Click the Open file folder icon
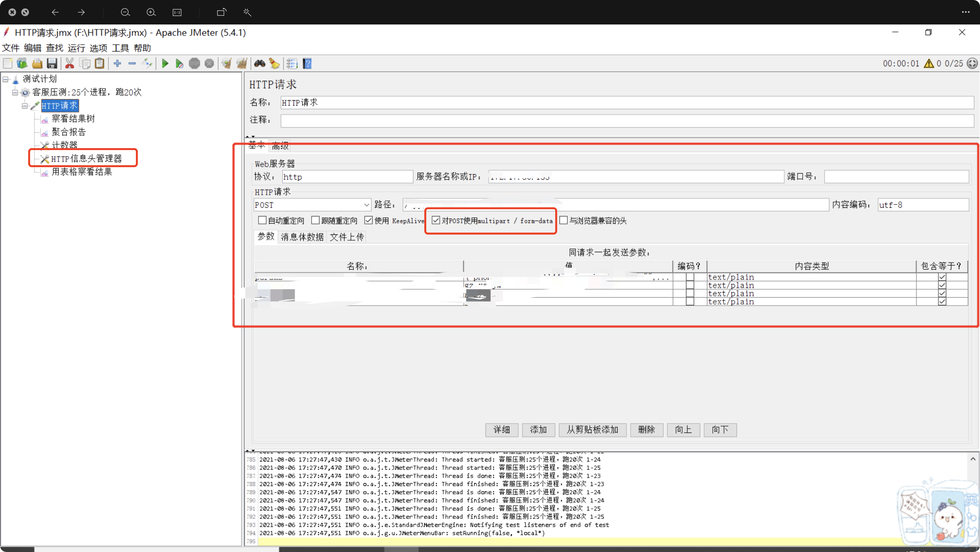 (37, 63)
